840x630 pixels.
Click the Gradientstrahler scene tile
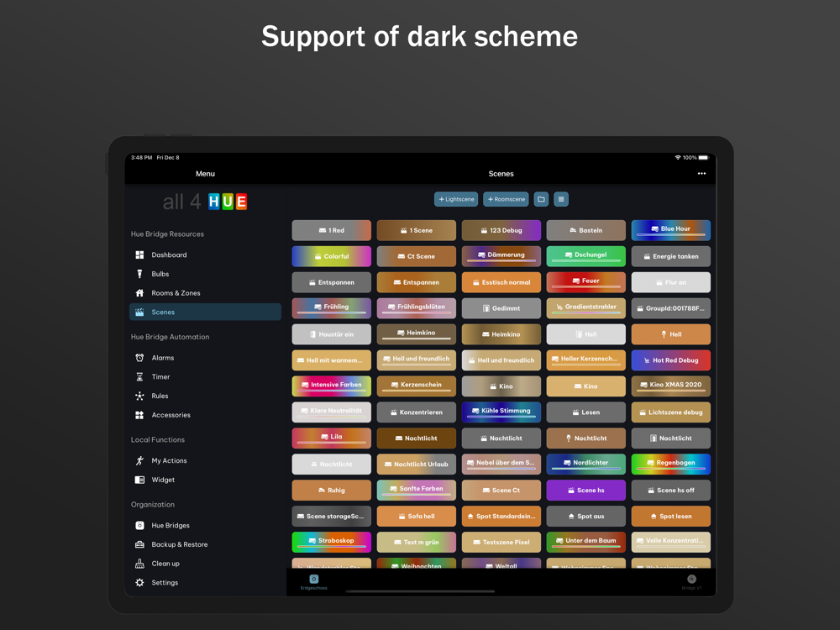tap(586, 308)
